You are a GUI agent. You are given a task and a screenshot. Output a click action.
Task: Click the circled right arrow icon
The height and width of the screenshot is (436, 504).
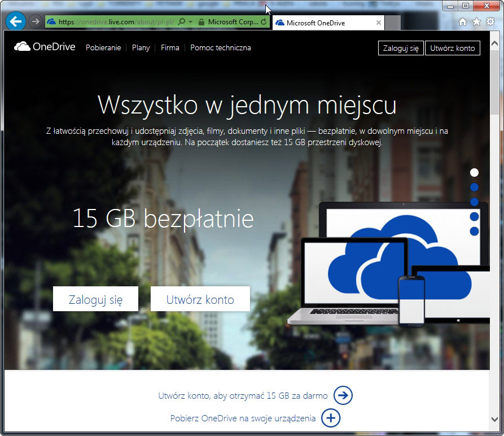[x=343, y=395]
